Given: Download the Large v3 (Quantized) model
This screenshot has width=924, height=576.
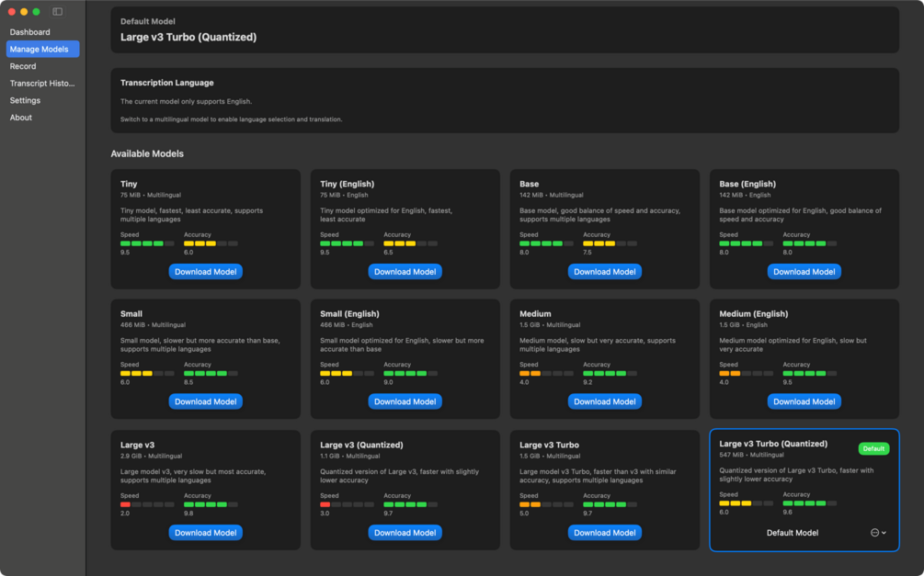Looking at the screenshot, I should click(x=405, y=533).
